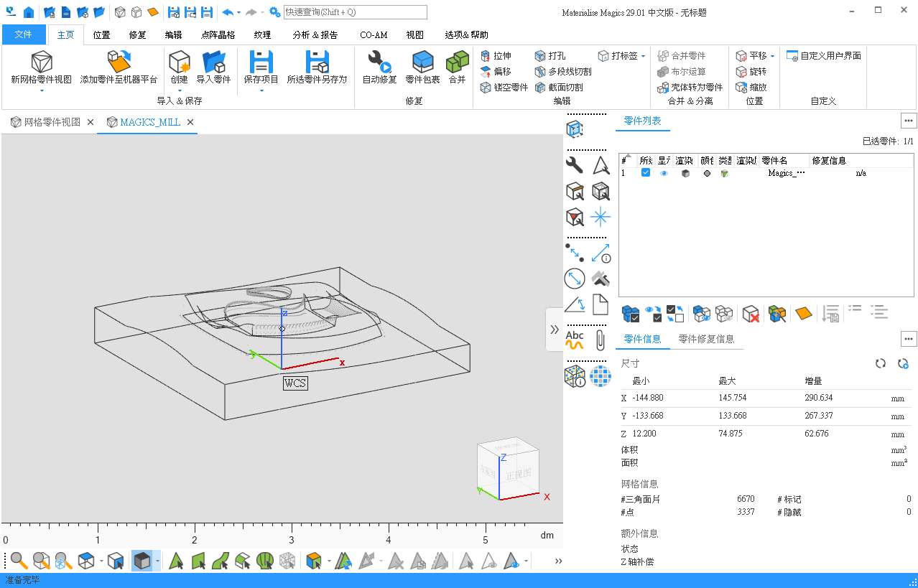Image resolution: width=918 pixels, height=588 pixels.
Task: Open the 零件修复信息 tab
Action: tap(706, 339)
